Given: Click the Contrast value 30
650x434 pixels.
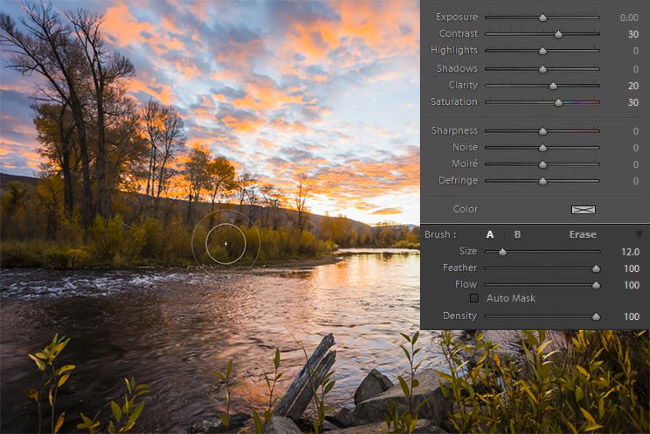Looking at the screenshot, I should [633, 34].
